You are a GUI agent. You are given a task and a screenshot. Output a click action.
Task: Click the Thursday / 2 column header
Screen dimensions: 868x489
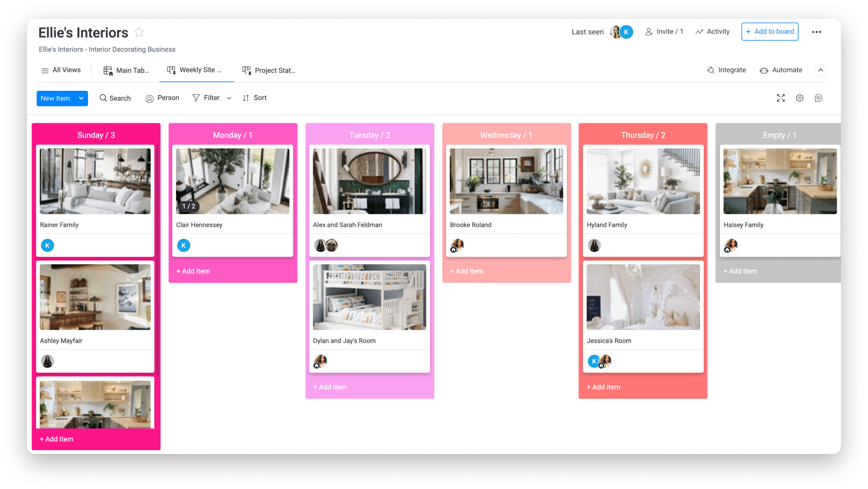point(643,135)
